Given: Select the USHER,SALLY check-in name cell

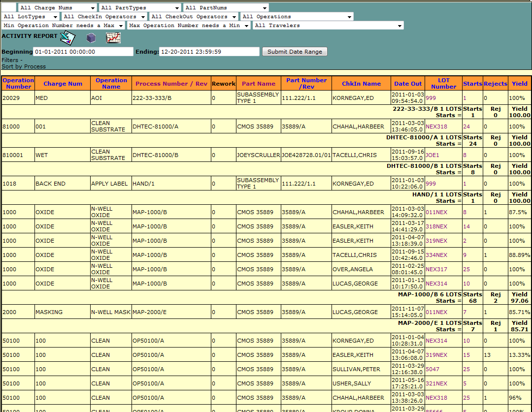Looking at the screenshot, I should coord(361,383).
